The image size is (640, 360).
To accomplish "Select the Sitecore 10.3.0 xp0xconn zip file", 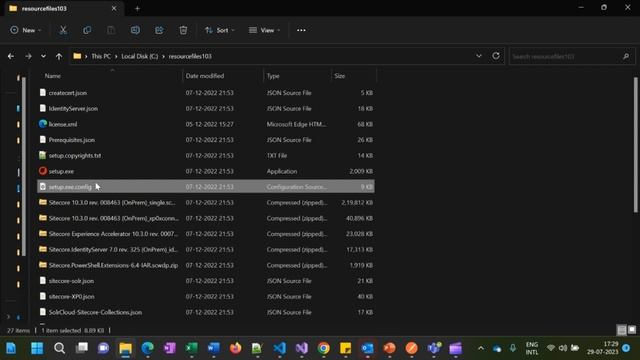I will pyautogui.click(x=206, y=218).
